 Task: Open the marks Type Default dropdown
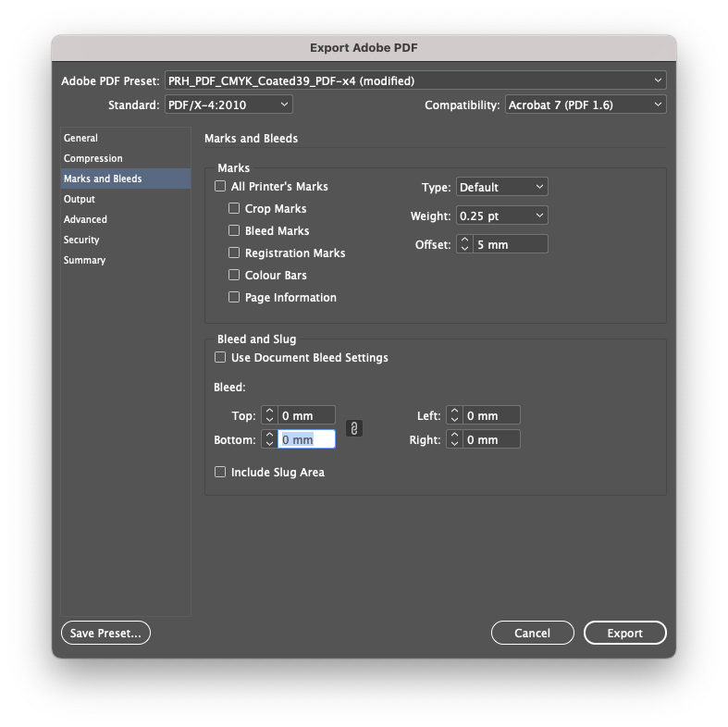pos(502,187)
